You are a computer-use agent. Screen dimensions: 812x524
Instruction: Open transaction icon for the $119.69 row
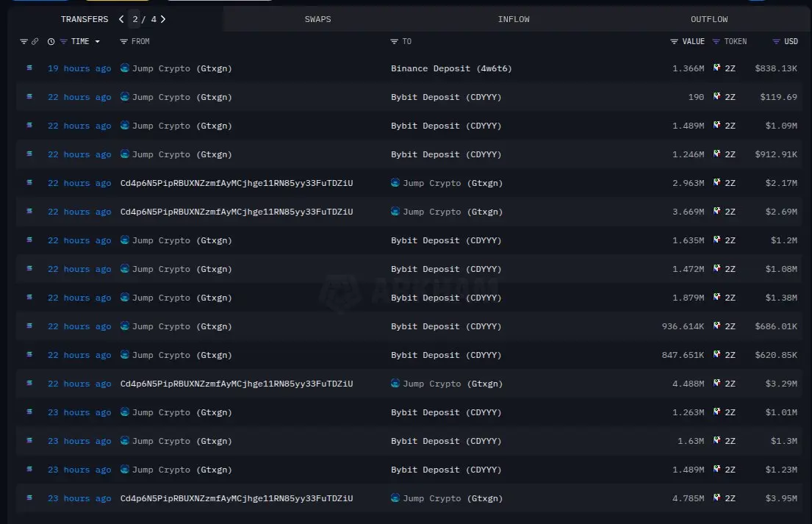pyautogui.click(x=29, y=96)
